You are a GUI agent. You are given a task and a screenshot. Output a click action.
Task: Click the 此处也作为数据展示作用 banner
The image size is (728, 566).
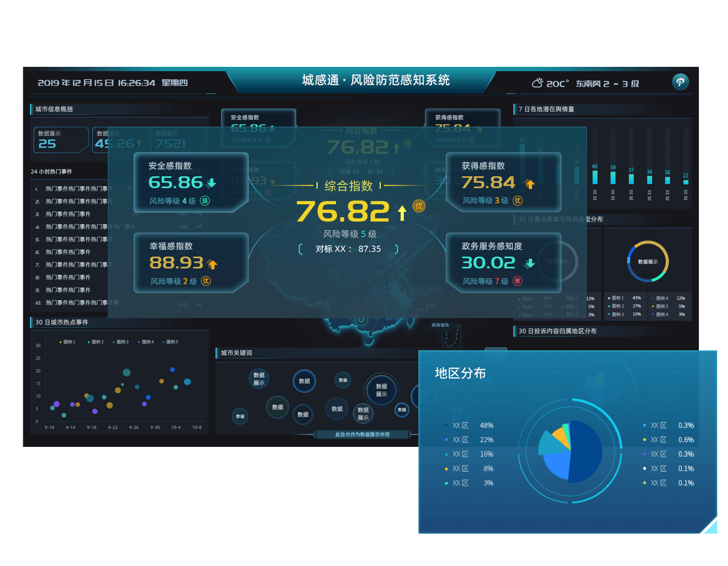362,434
